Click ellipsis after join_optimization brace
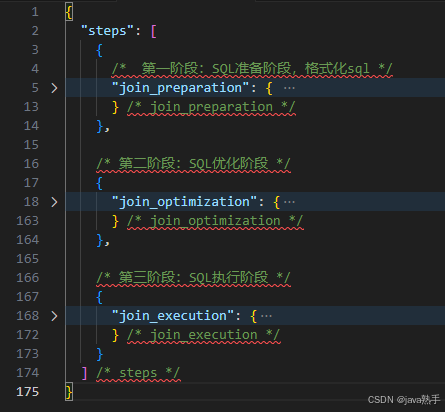 click(x=289, y=202)
